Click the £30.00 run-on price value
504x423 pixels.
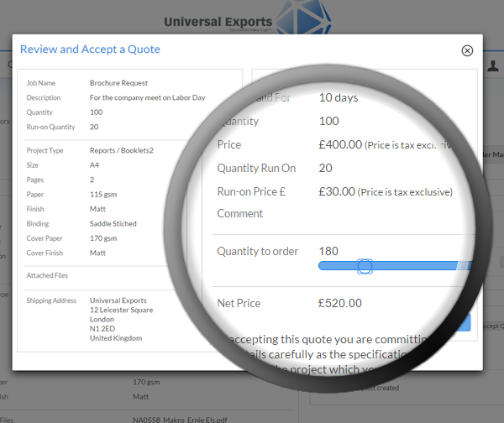point(337,191)
